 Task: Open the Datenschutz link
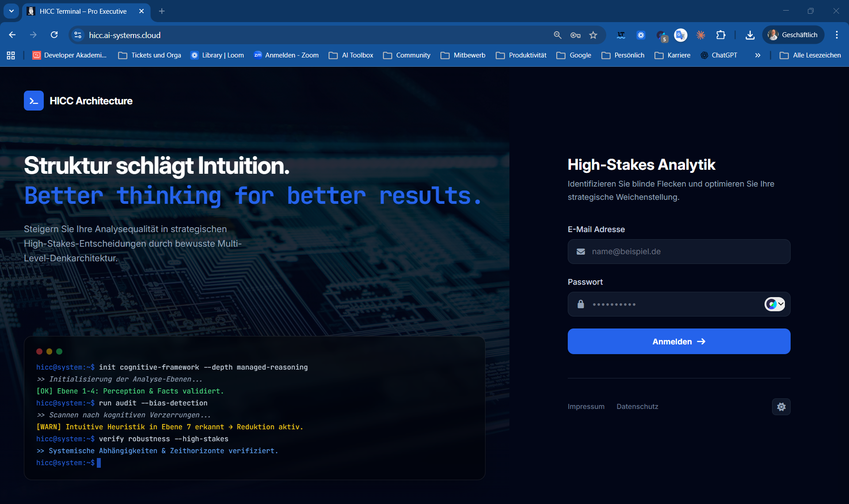pos(637,406)
